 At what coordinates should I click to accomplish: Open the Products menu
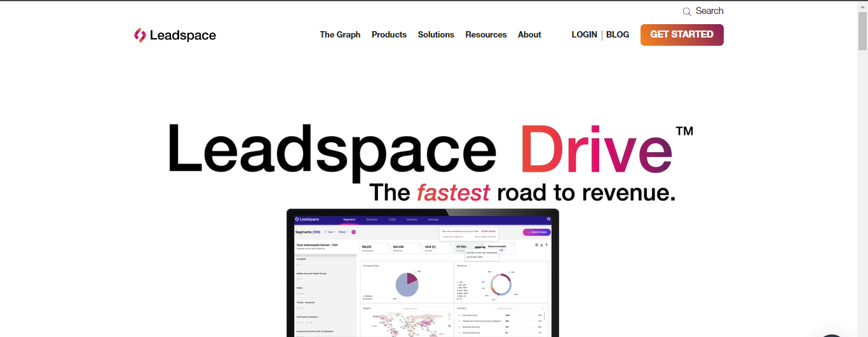[x=389, y=35]
